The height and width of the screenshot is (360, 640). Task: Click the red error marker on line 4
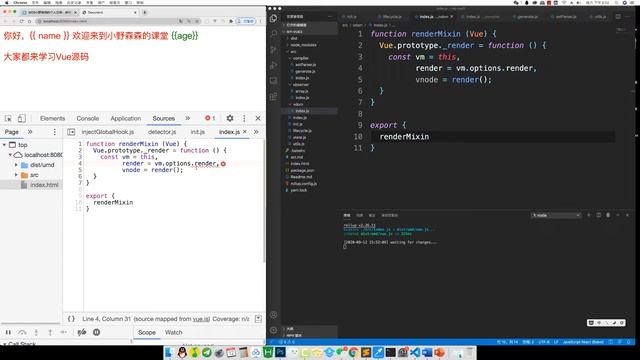click(223, 164)
